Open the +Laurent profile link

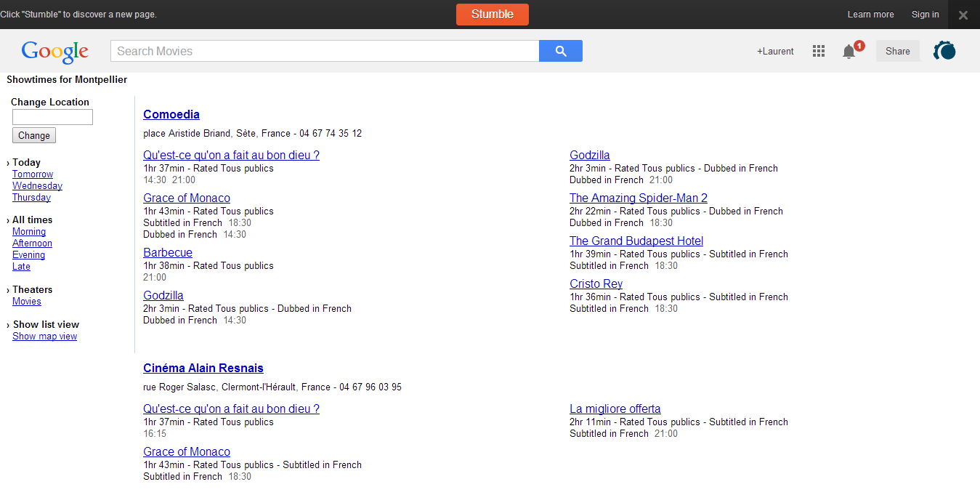[x=775, y=52]
